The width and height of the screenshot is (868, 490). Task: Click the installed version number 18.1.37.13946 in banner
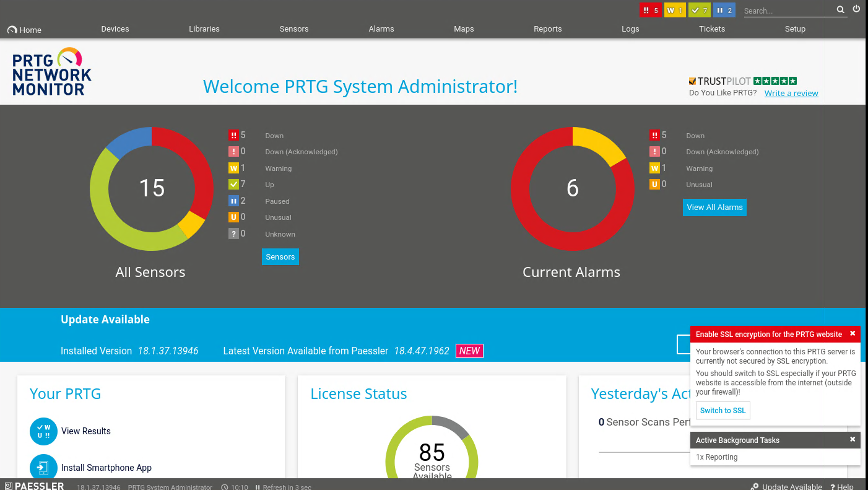167,351
